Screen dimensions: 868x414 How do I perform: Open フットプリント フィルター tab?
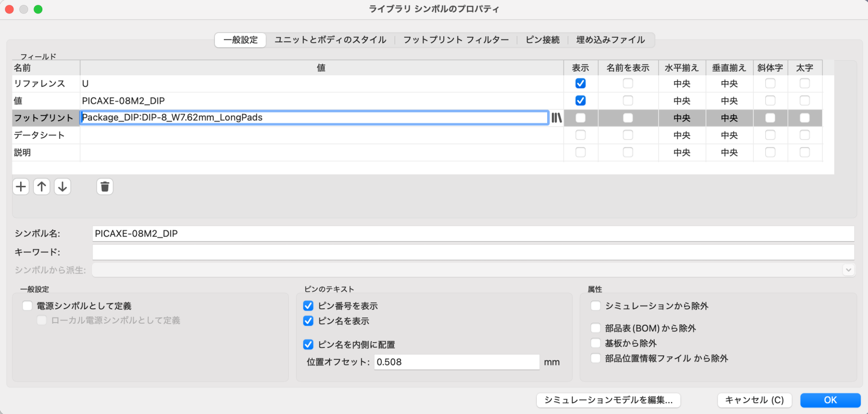pos(456,40)
